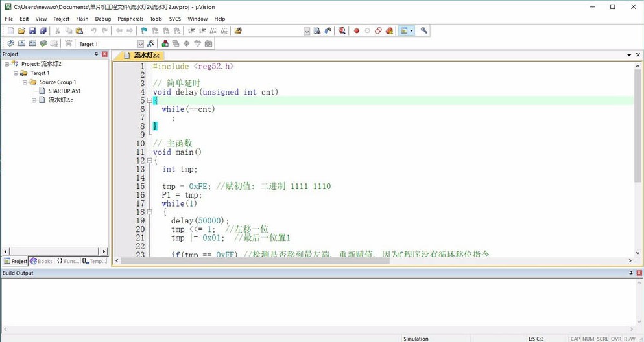Open the File menu
644x342 pixels.
(8, 19)
